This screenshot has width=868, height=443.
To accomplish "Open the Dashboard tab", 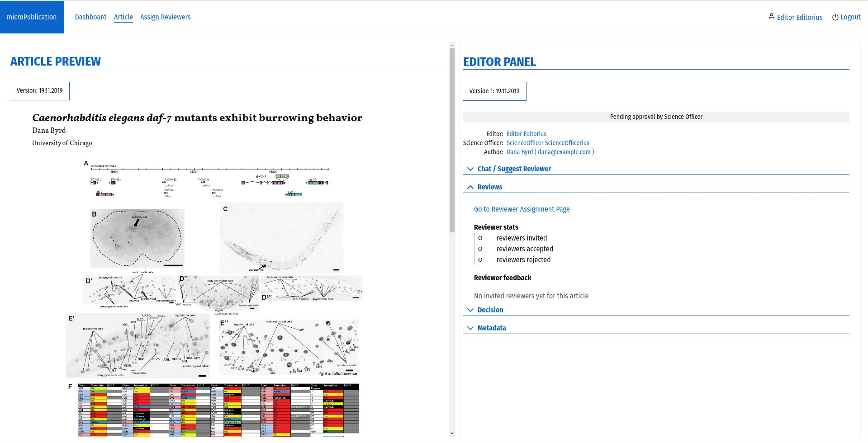I will [90, 17].
